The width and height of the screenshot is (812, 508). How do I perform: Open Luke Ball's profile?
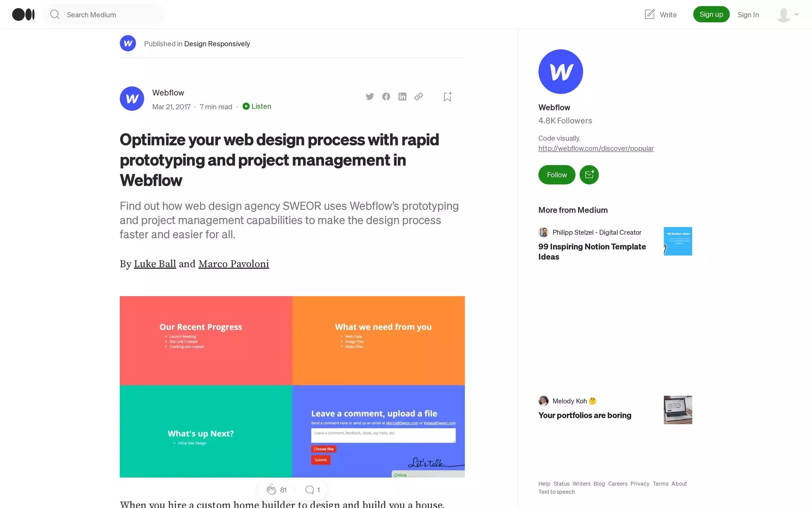[155, 264]
